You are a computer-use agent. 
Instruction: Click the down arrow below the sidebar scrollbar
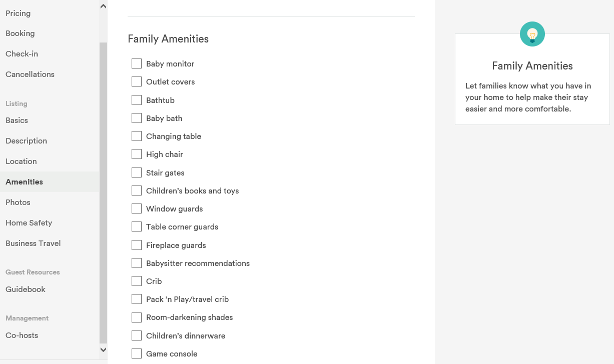(103, 349)
